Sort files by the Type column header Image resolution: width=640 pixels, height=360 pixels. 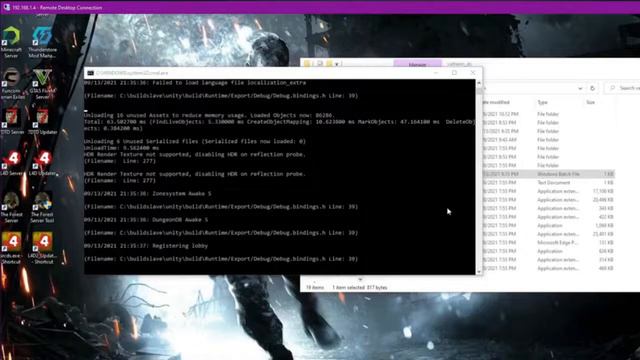(x=542, y=102)
